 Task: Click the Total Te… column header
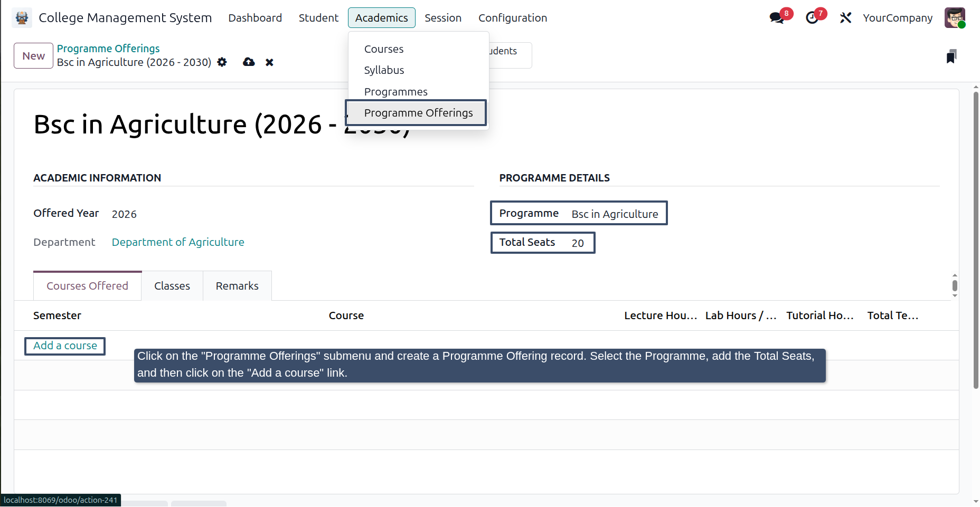[893, 315]
